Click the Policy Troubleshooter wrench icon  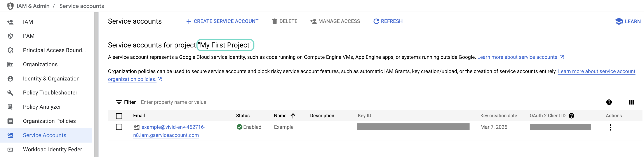click(x=10, y=93)
